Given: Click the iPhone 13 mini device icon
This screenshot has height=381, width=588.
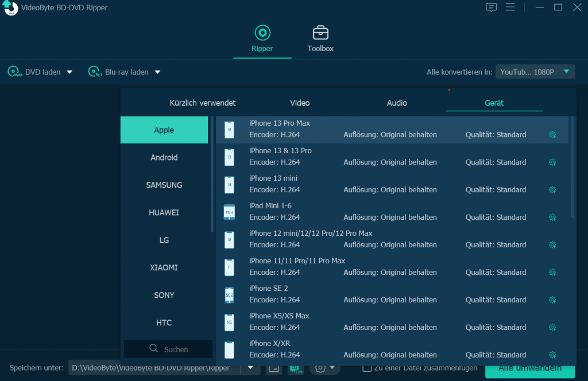Looking at the screenshot, I should point(229,184).
